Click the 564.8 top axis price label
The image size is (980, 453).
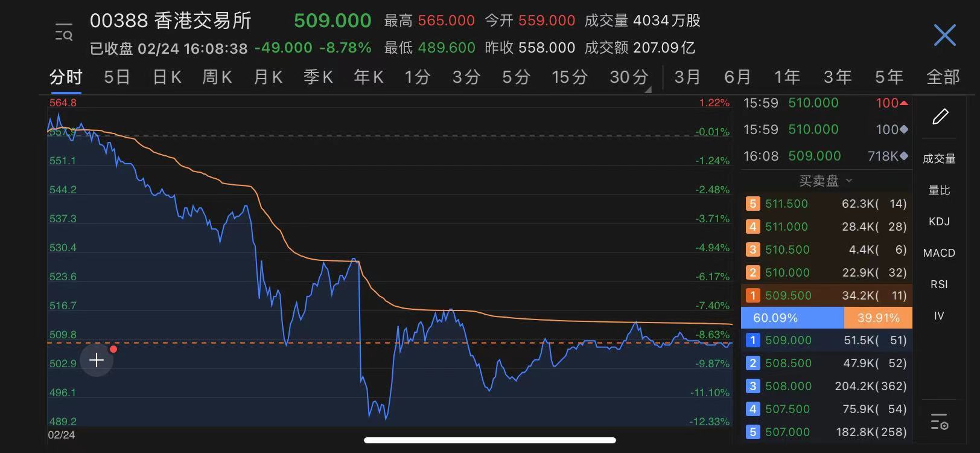tap(63, 103)
